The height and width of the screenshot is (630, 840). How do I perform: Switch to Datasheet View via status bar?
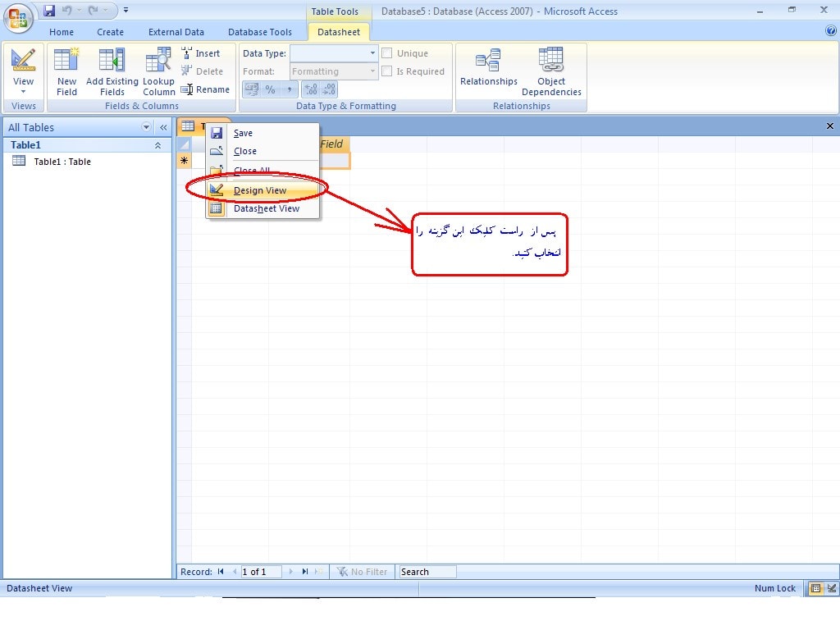[x=816, y=588]
